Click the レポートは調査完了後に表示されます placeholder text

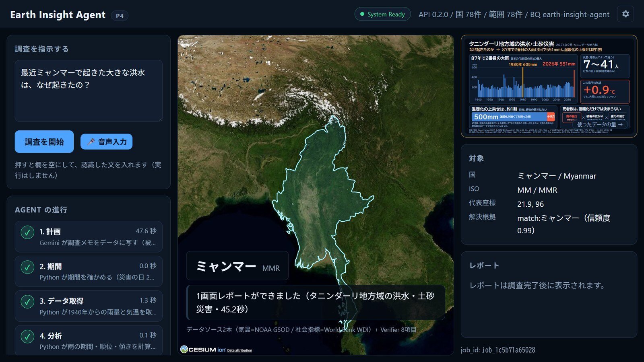[x=539, y=285]
